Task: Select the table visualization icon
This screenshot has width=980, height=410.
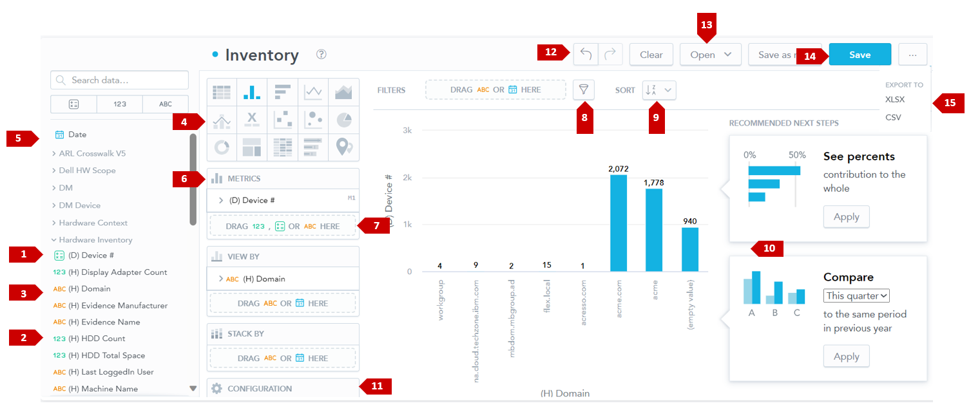Action: tap(222, 93)
